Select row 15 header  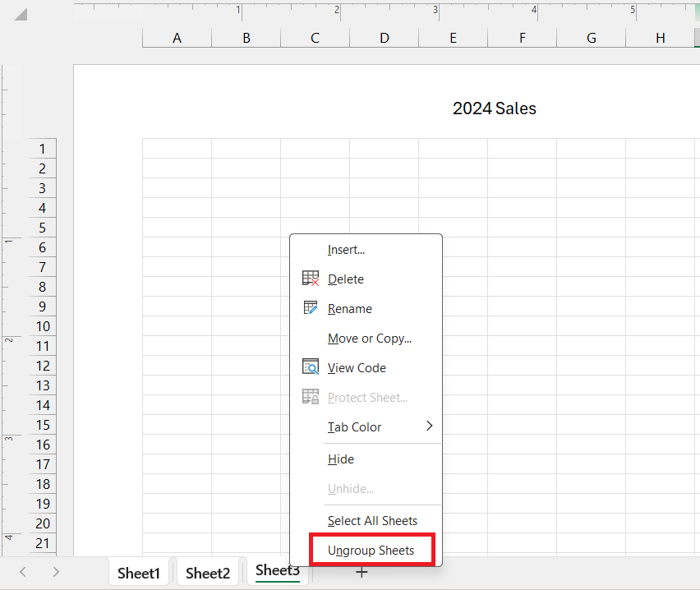43,425
